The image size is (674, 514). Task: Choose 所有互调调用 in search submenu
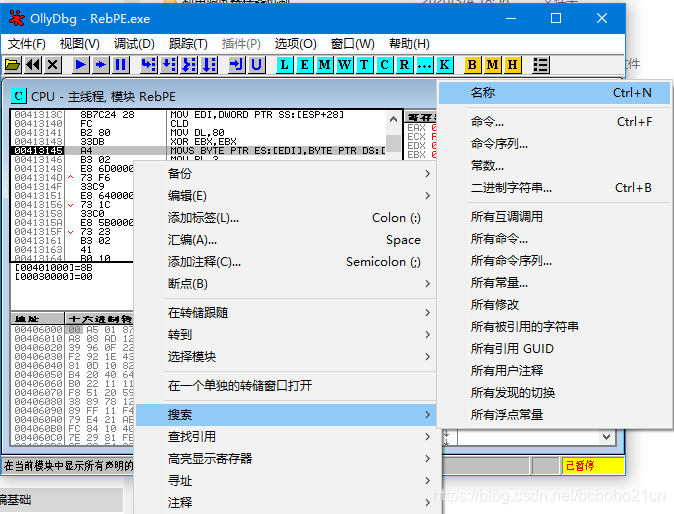tap(555, 217)
